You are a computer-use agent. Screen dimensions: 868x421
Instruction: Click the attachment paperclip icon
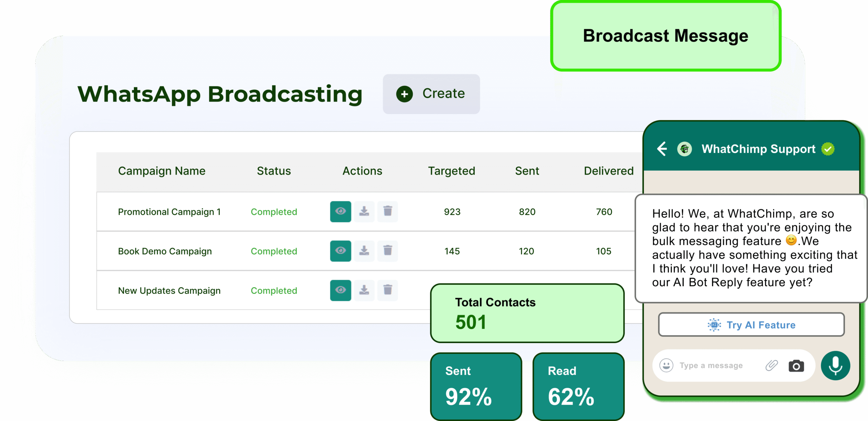[771, 366]
